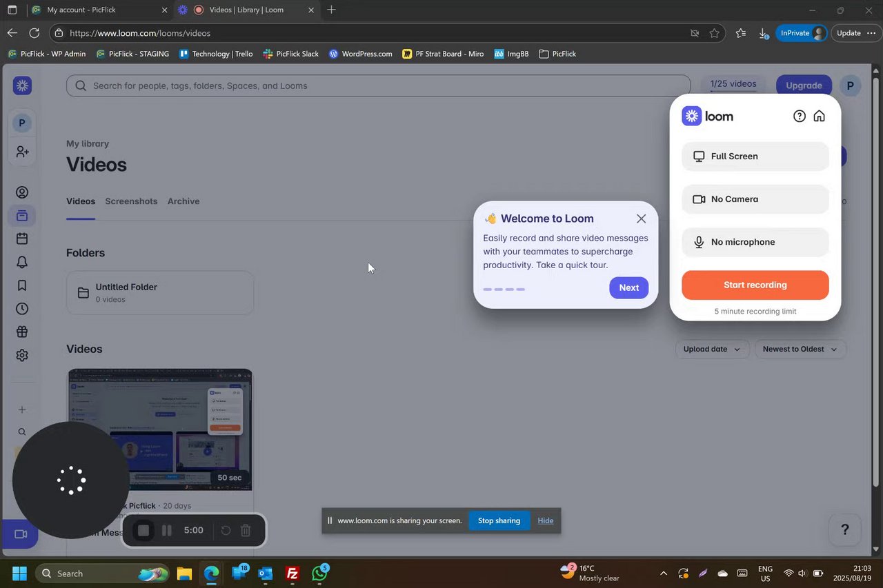
Task: Open the Newest to Oldest dropdown
Action: [x=800, y=349]
